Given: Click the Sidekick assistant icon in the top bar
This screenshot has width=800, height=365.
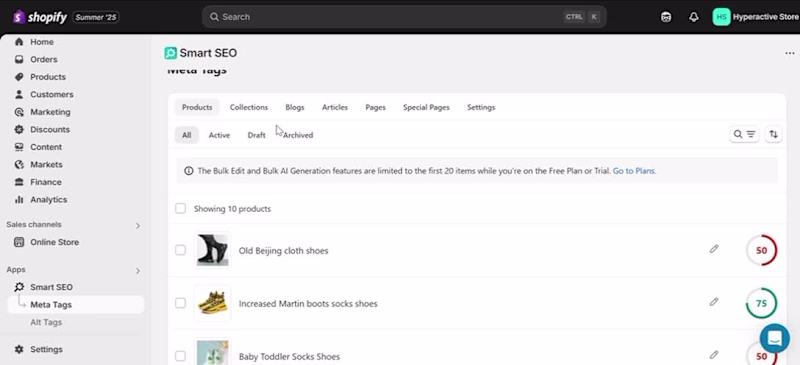Looking at the screenshot, I should 666,17.
